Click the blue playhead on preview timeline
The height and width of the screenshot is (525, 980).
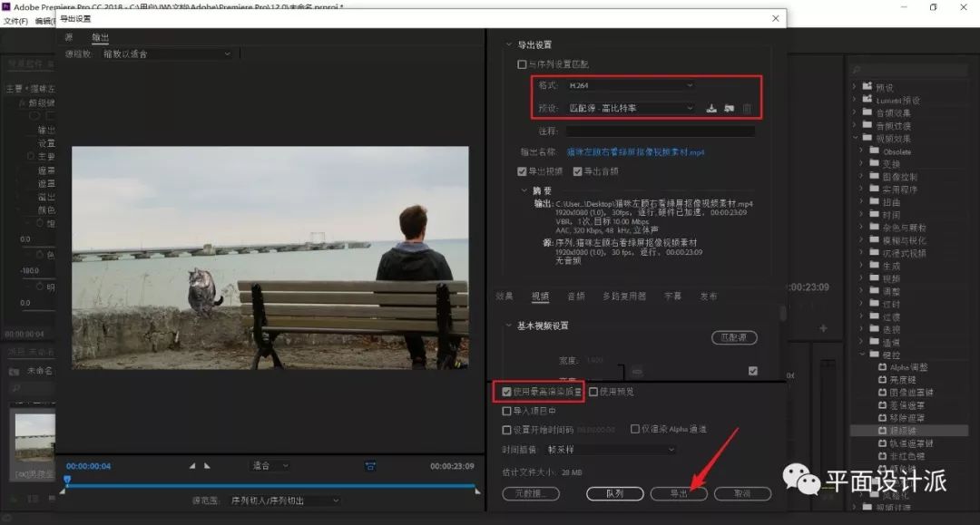(x=67, y=480)
